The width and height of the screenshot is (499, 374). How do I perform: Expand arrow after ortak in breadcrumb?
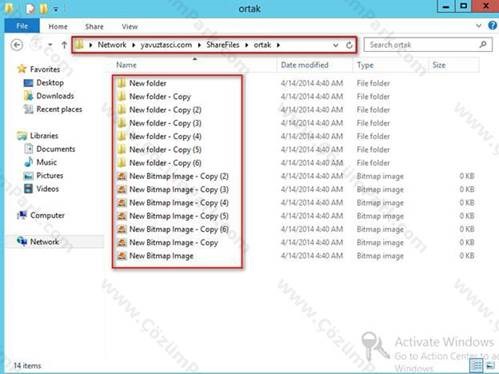click(x=278, y=45)
